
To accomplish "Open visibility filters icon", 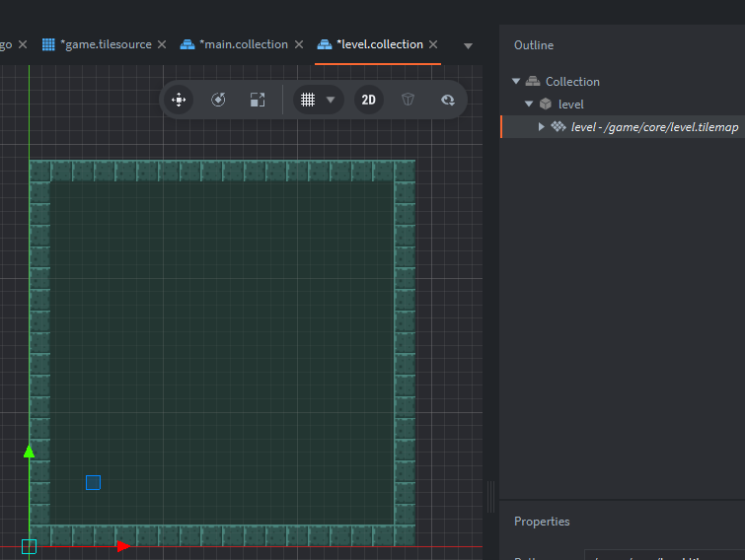I will pos(447,100).
